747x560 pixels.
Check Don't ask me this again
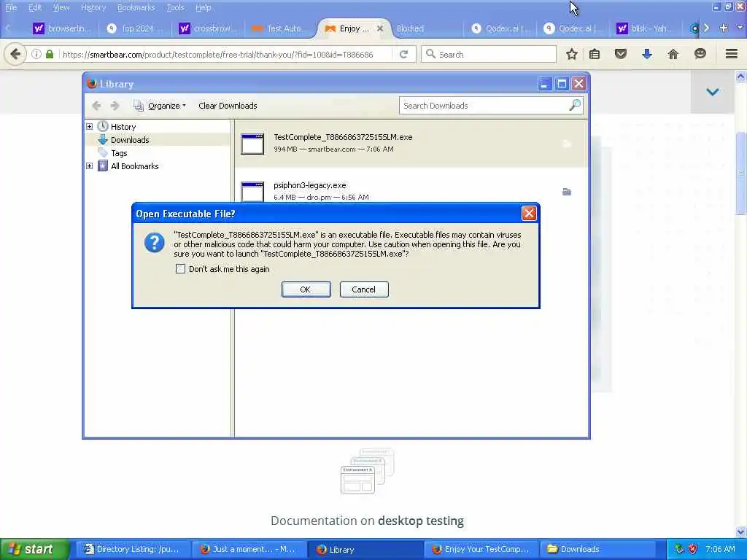pos(181,269)
